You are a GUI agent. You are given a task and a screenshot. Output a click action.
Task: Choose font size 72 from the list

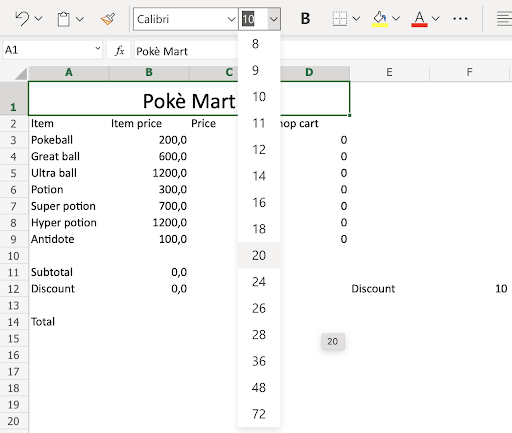click(259, 414)
